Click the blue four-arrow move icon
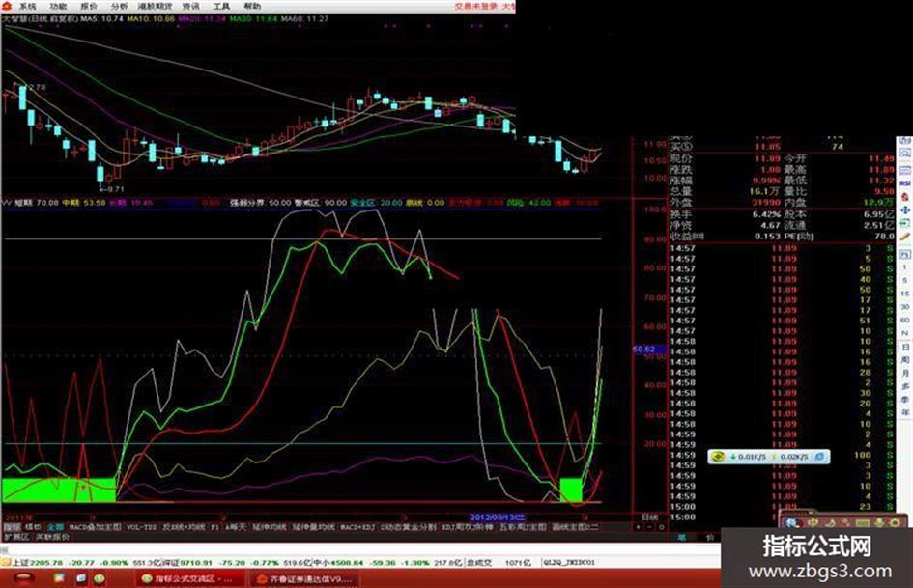The width and height of the screenshot is (913, 588). 905,210
